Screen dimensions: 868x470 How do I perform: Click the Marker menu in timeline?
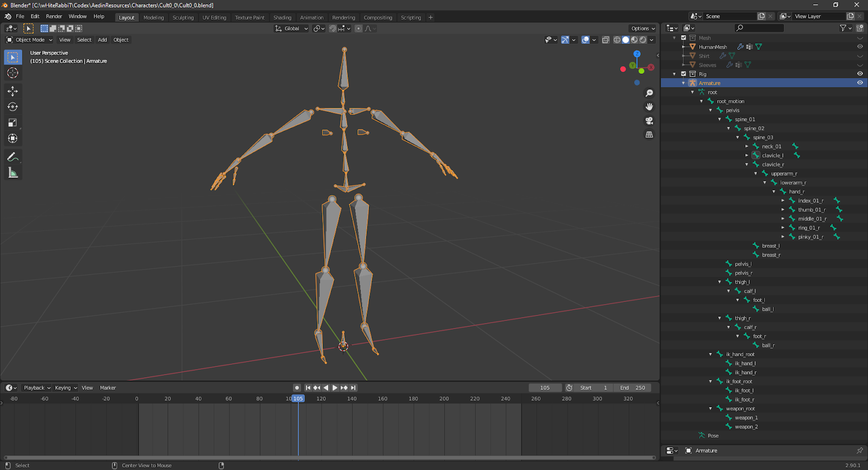point(108,388)
